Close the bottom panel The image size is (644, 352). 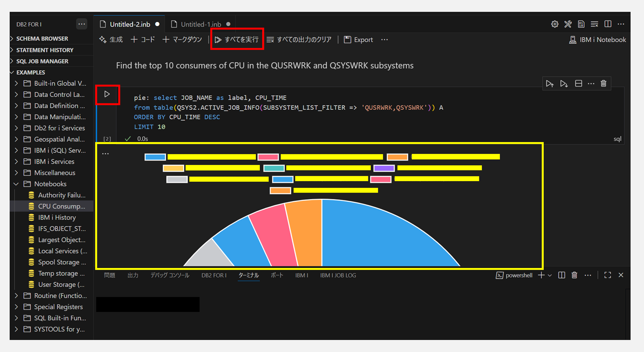pyautogui.click(x=621, y=275)
